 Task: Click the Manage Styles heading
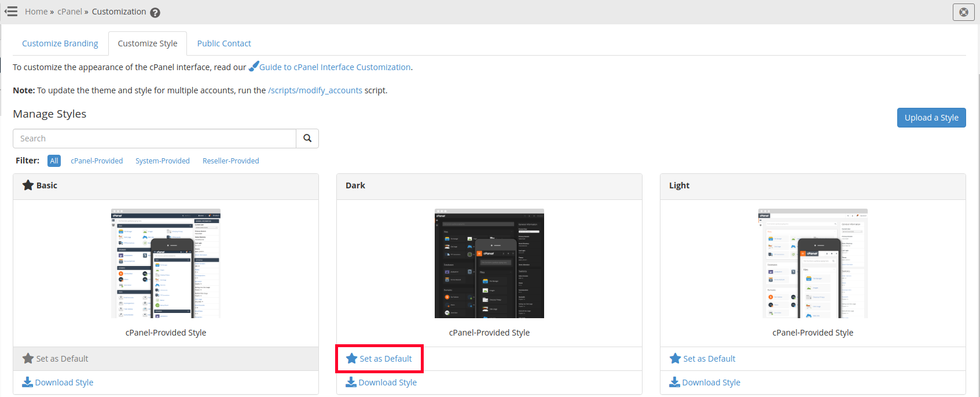(x=50, y=114)
